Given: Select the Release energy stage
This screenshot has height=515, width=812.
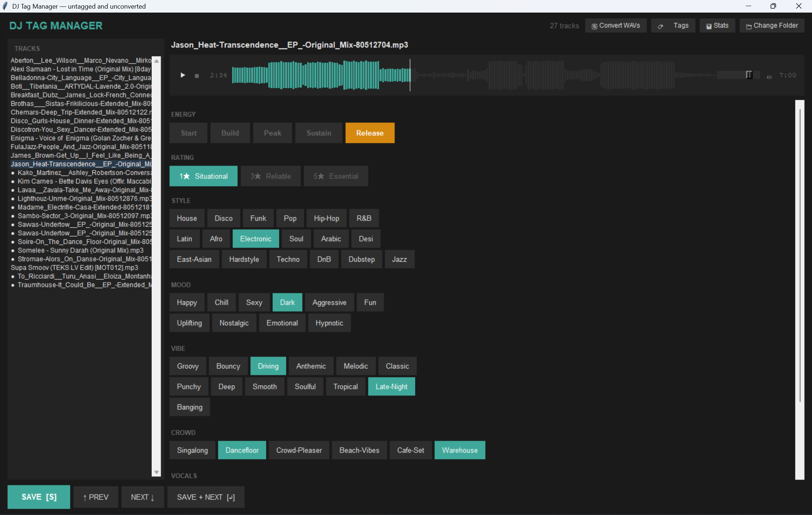Looking at the screenshot, I should [370, 133].
